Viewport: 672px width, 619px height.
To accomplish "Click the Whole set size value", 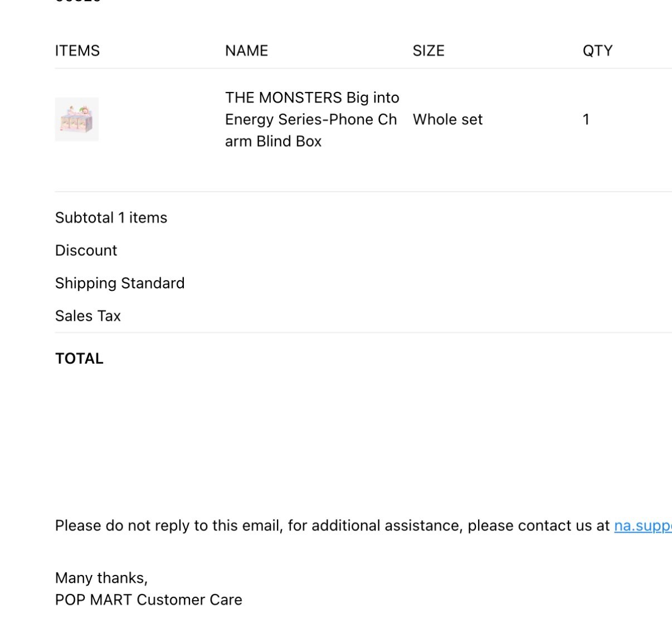I will point(447,119).
